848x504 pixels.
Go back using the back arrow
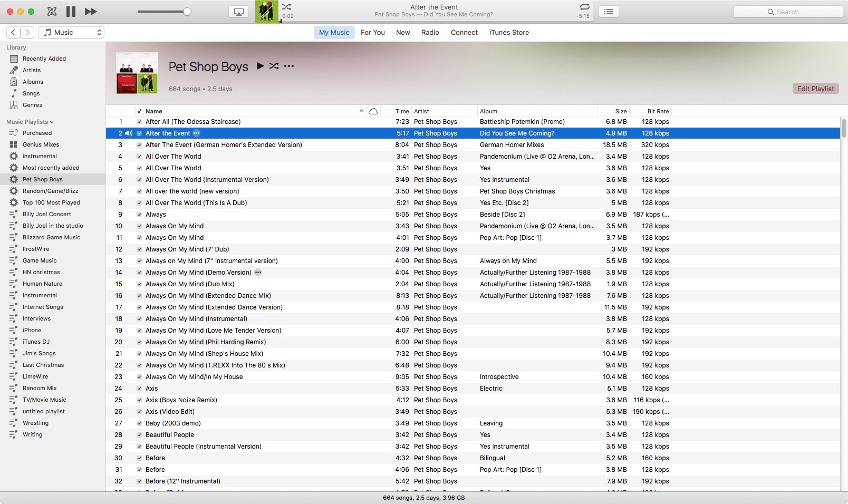click(x=13, y=33)
